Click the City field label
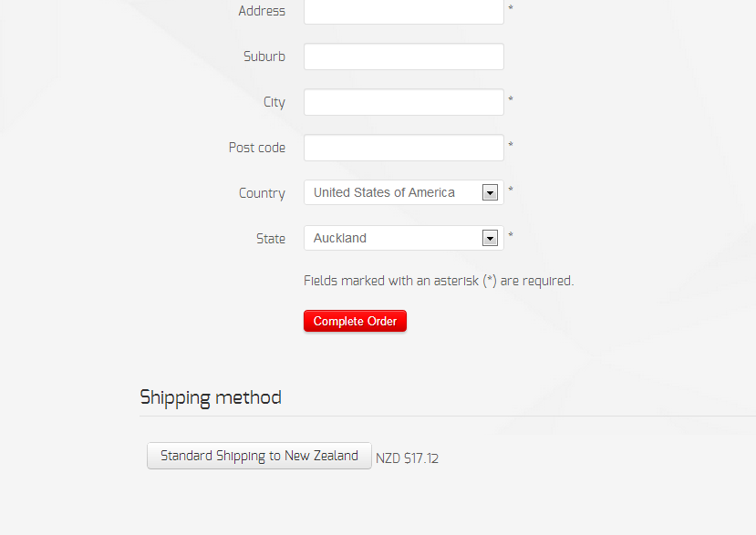756x535 pixels. point(274,102)
